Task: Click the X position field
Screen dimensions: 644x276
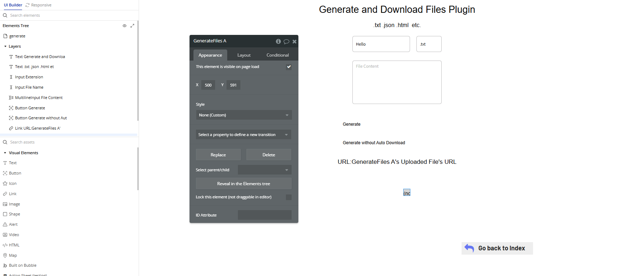Action: [208, 85]
